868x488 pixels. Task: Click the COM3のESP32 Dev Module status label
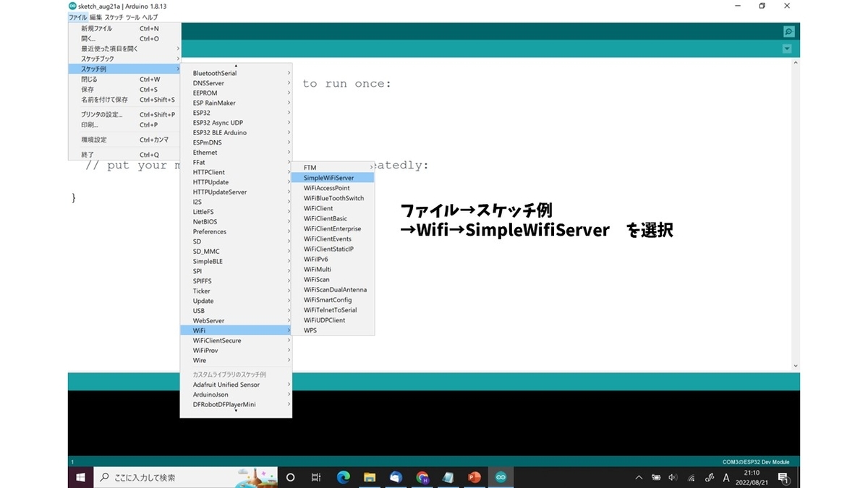757,461
